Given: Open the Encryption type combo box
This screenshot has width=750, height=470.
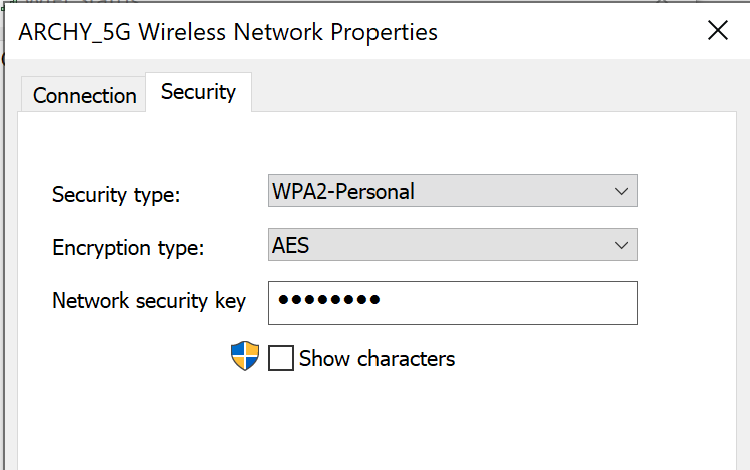Looking at the screenshot, I should (x=452, y=245).
